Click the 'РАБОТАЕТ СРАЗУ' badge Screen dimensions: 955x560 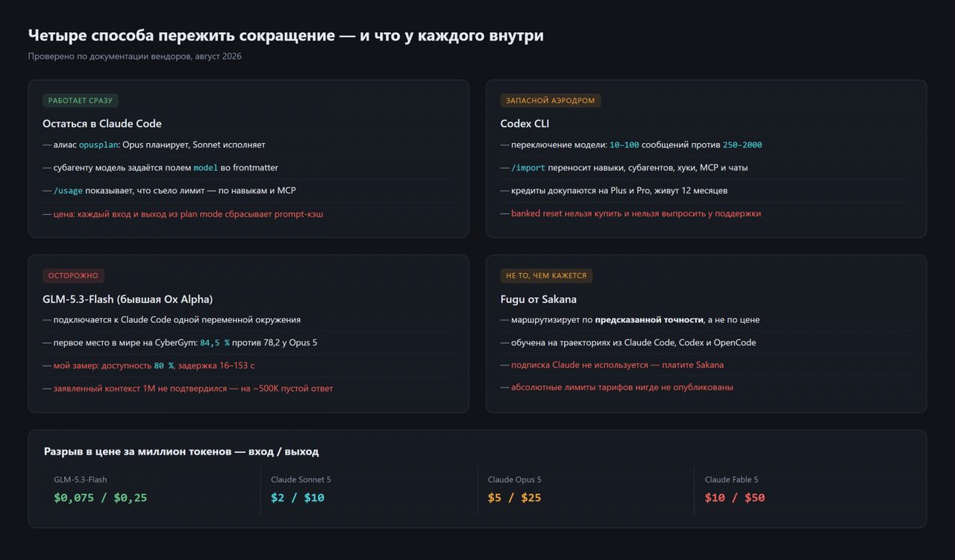(x=81, y=101)
